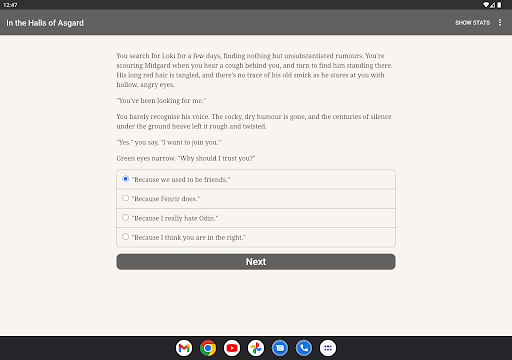512x360 pixels.
Task: Launch Chrome from the dock
Action: (208, 348)
